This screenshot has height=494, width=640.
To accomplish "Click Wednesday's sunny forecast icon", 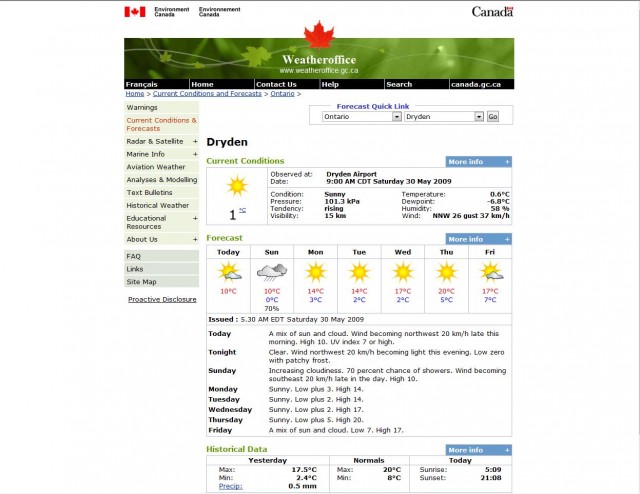I will pos(403,272).
